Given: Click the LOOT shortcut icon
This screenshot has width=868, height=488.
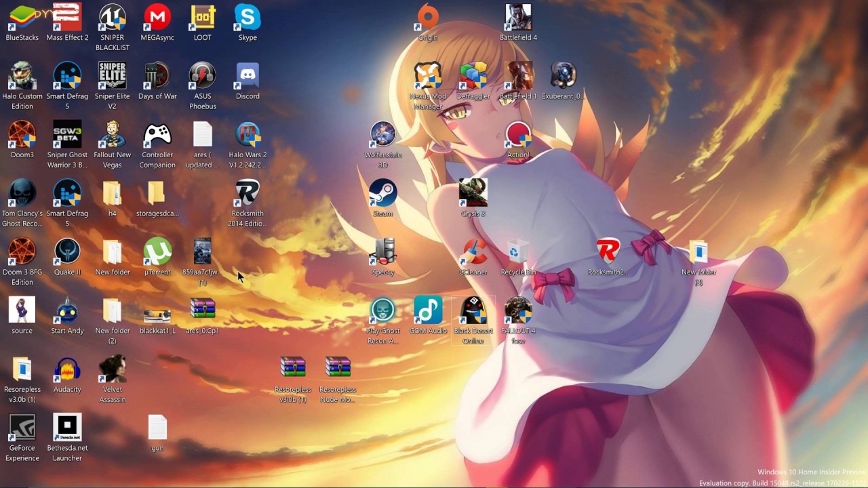Looking at the screenshot, I should (203, 18).
